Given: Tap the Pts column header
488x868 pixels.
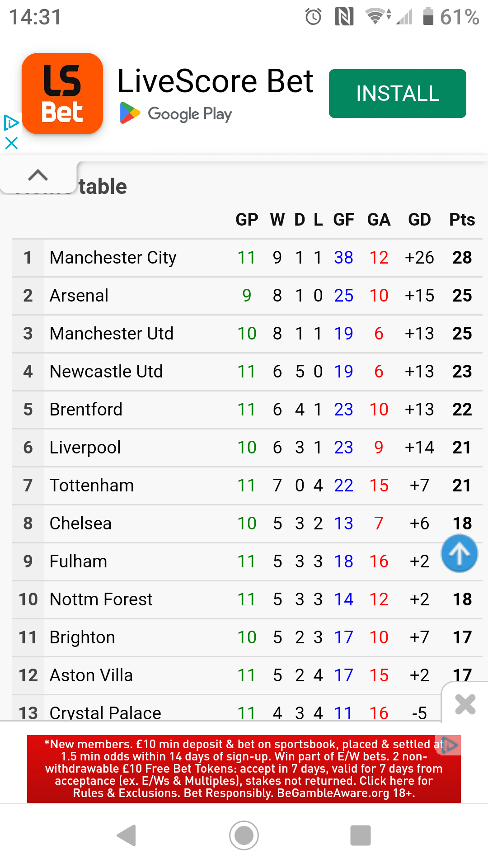Looking at the screenshot, I should (462, 220).
